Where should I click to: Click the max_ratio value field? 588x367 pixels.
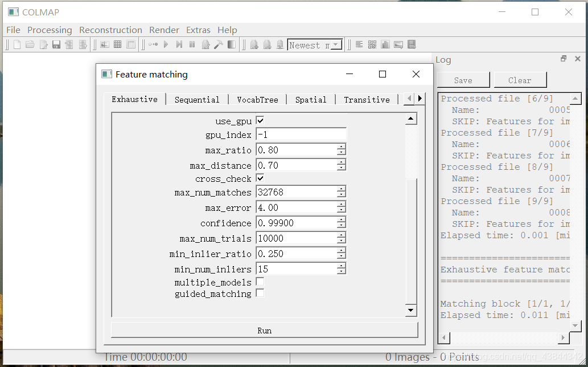(x=296, y=150)
